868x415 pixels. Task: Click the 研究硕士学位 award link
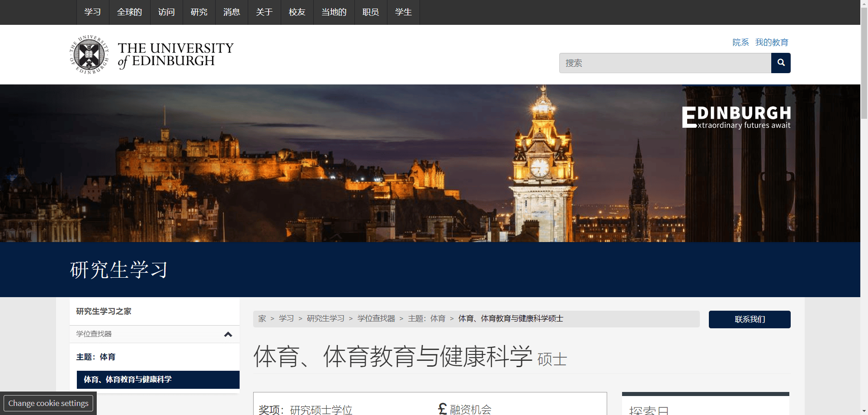click(x=321, y=409)
